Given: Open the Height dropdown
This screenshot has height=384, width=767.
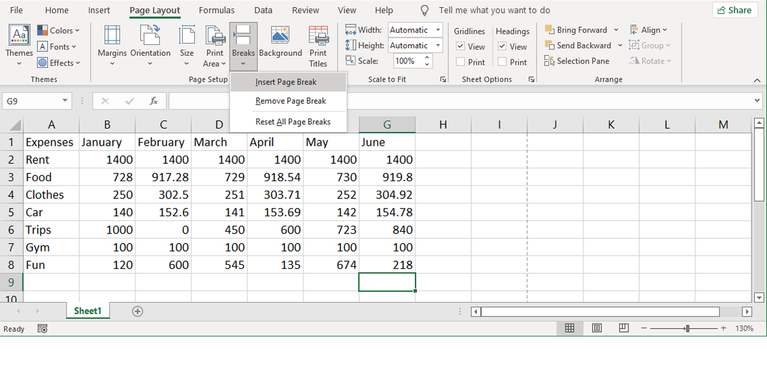Looking at the screenshot, I should click(x=438, y=45).
